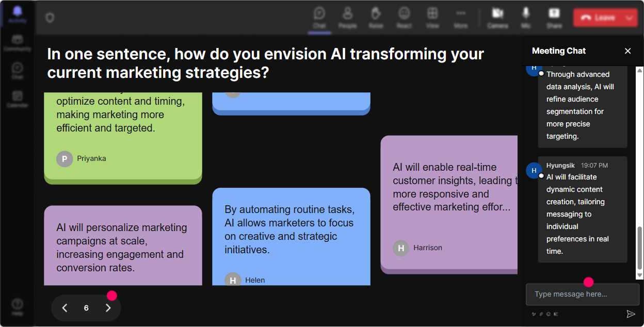The image size is (644, 327).
Task: Open text formatting options under the message box
Action: [x=534, y=314]
